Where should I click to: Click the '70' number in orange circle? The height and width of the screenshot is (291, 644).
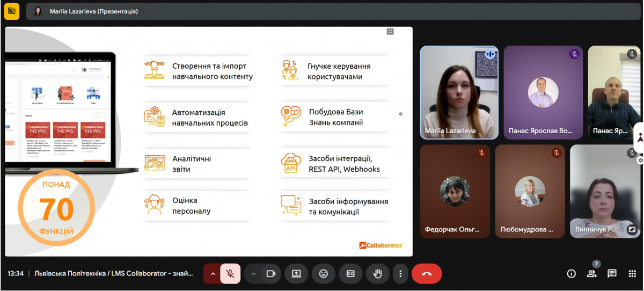point(56,209)
